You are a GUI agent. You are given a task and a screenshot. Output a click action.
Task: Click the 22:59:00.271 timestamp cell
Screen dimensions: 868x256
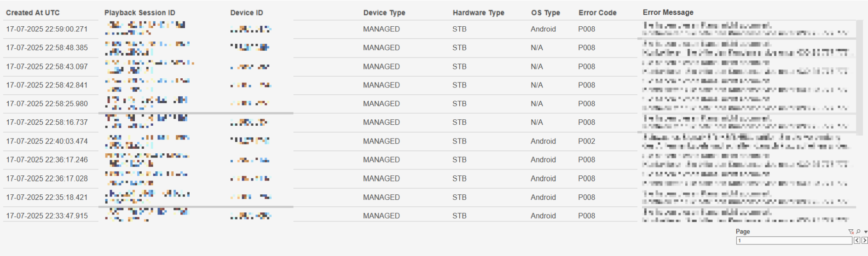click(x=46, y=29)
